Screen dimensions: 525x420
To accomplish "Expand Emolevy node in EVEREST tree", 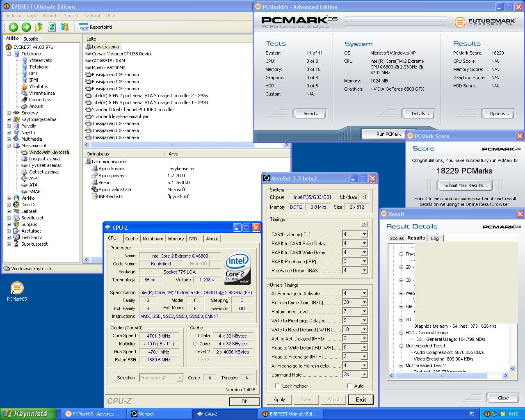I will [9, 113].
